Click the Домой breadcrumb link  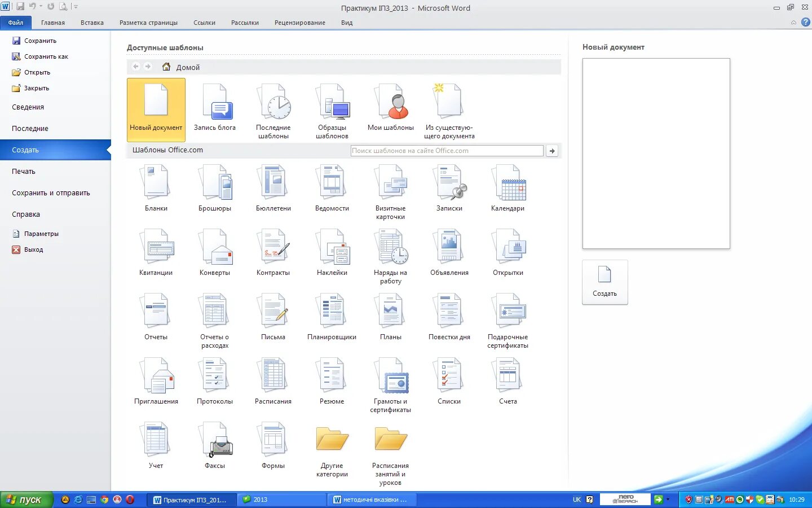point(188,67)
